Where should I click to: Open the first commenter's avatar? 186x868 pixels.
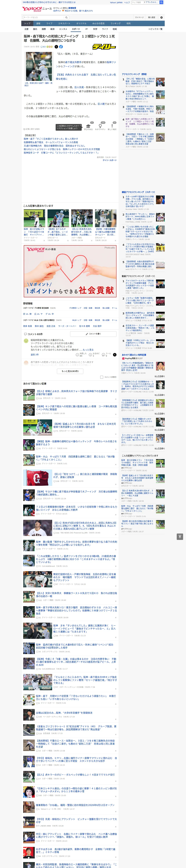coord(26,341)
